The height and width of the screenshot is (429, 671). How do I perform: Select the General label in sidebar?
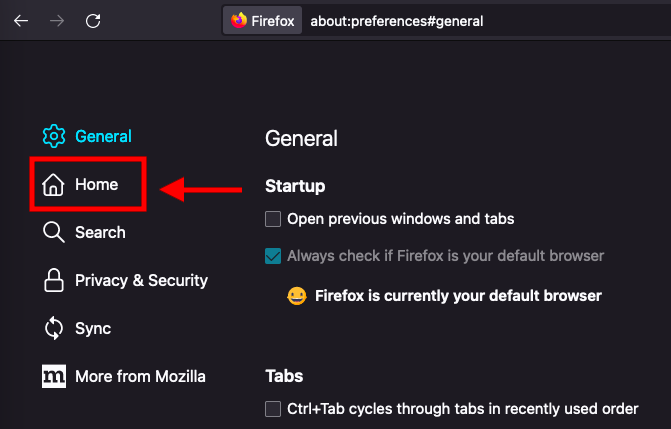103,136
